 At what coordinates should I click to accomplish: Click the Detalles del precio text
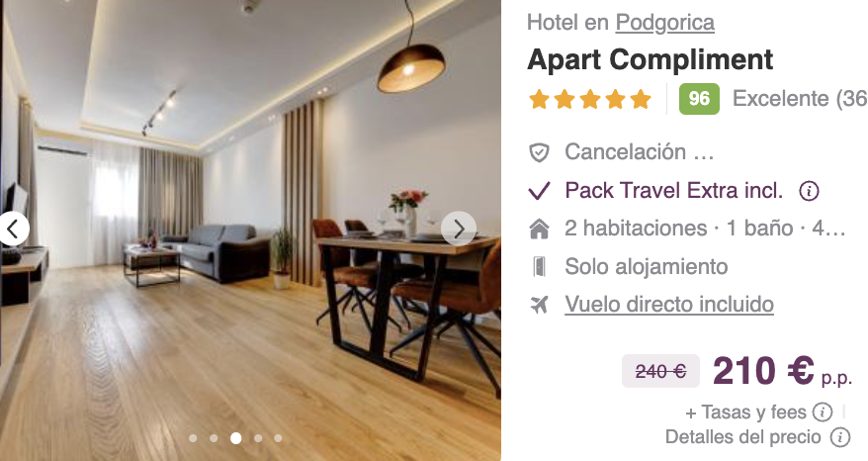742,437
